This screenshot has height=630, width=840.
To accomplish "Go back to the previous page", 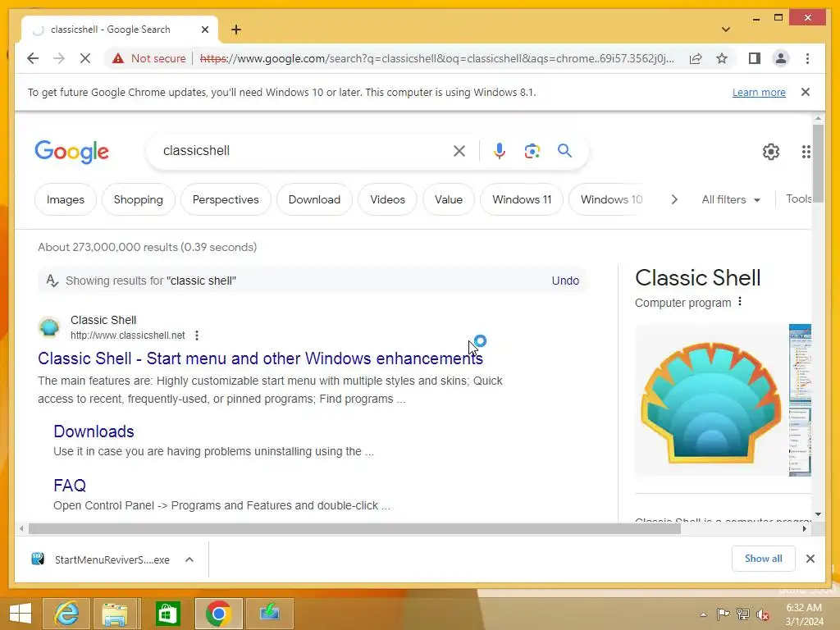I will [33, 58].
